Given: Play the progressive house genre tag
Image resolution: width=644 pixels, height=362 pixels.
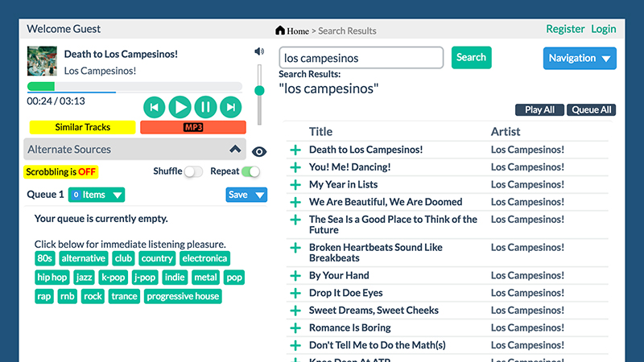Looking at the screenshot, I should 183,296.
